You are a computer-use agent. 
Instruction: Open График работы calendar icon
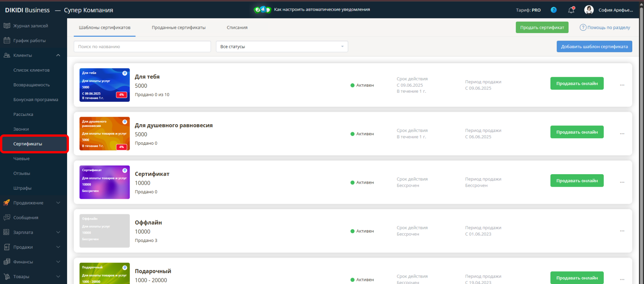click(x=7, y=41)
